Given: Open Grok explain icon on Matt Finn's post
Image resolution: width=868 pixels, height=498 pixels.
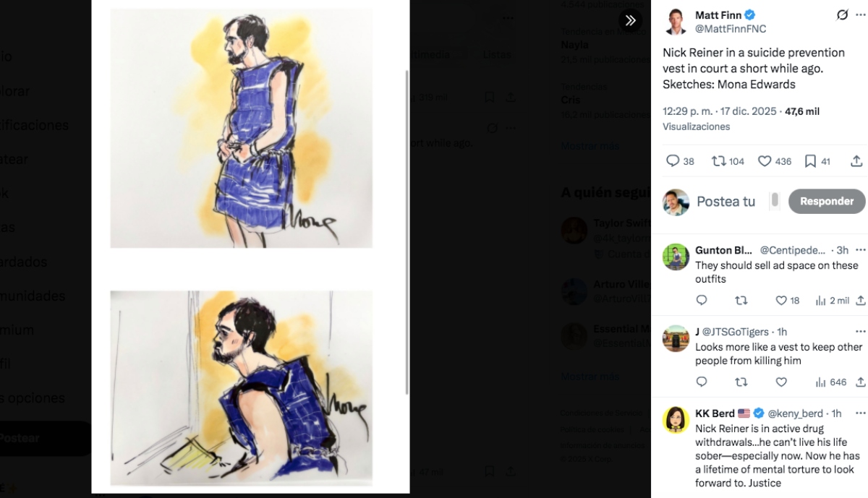Looking at the screenshot, I should [x=842, y=15].
